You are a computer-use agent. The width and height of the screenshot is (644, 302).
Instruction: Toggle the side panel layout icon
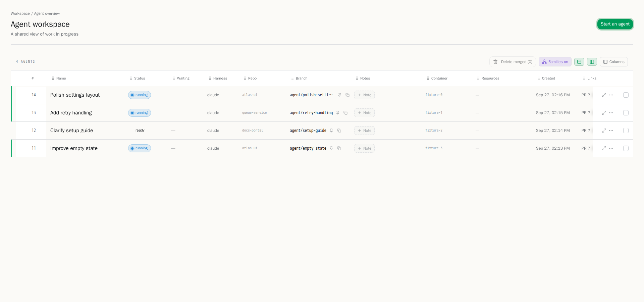(592, 62)
